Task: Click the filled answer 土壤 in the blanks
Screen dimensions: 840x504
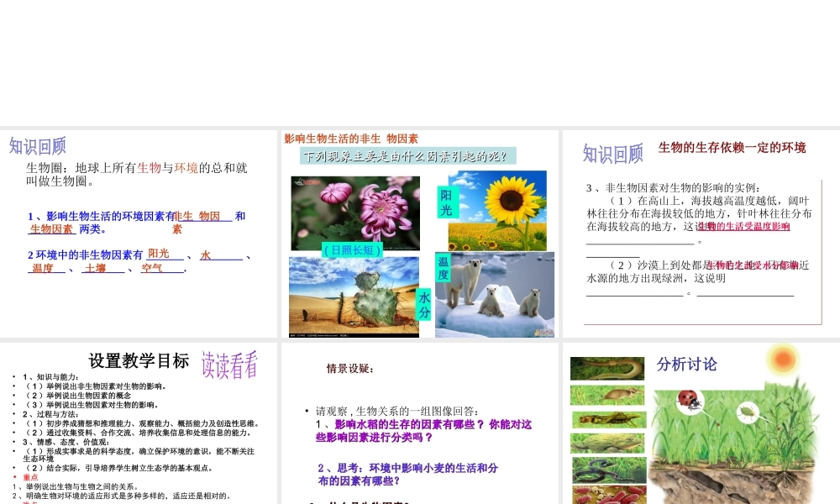Action: coord(96,268)
